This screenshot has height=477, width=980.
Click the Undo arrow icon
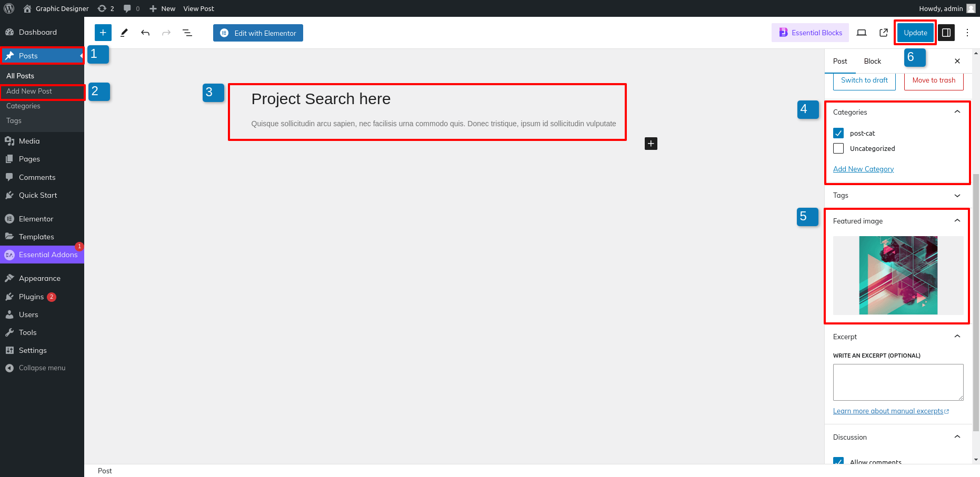(145, 33)
